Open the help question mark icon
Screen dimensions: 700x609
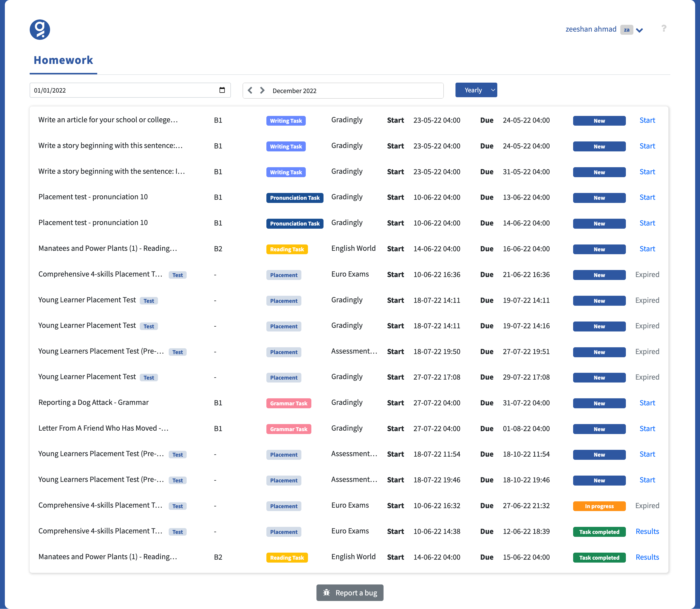(x=664, y=28)
